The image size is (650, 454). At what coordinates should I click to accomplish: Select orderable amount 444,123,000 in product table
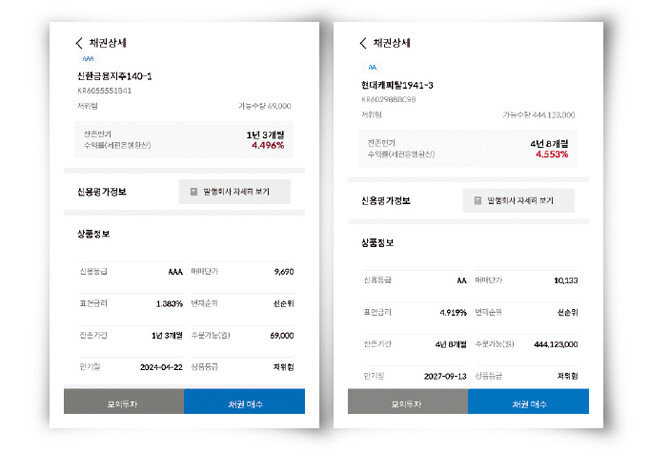(x=556, y=344)
